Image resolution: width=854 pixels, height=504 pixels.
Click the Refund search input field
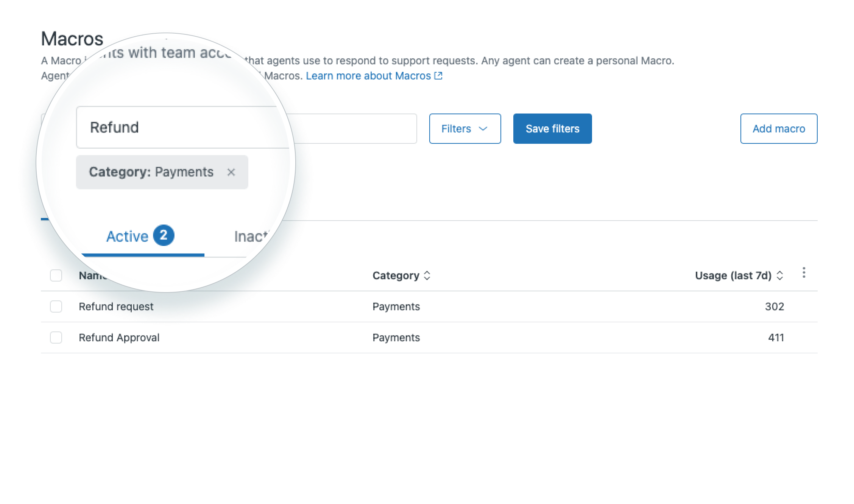click(182, 128)
